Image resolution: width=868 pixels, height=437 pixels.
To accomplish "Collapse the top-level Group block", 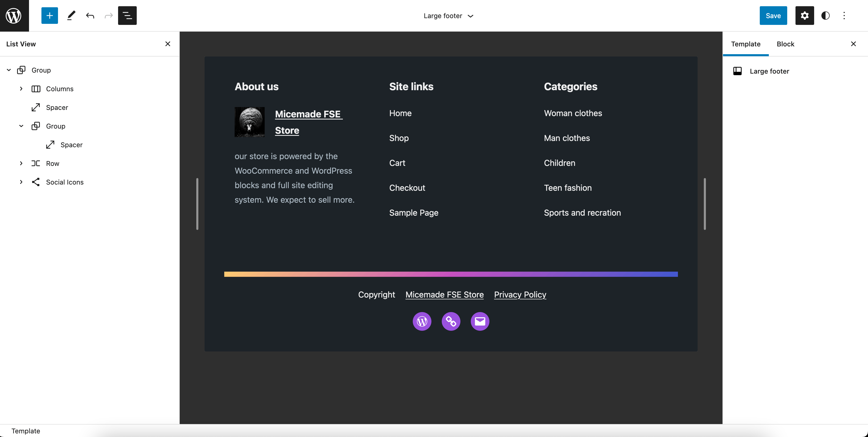I will pos(9,70).
